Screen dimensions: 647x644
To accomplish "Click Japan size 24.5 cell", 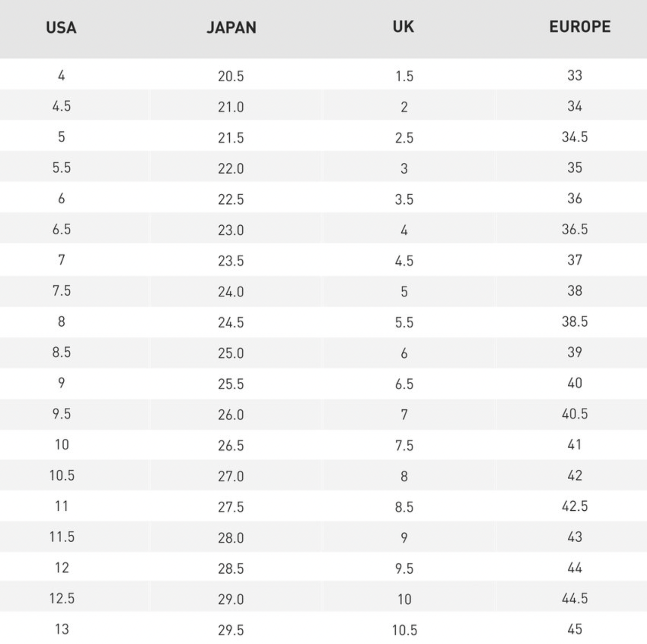I will click(x=231, y=323).
